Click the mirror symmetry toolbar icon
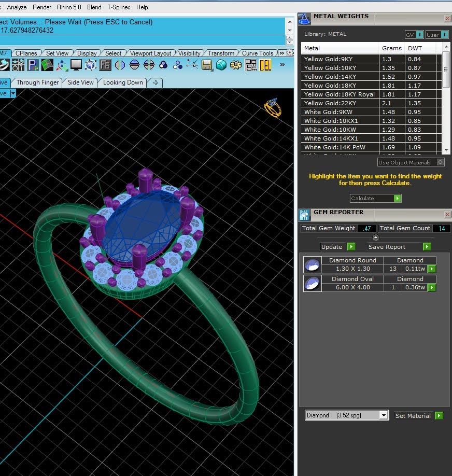Viewport: 452px width, 476px height. pos(120,65)
